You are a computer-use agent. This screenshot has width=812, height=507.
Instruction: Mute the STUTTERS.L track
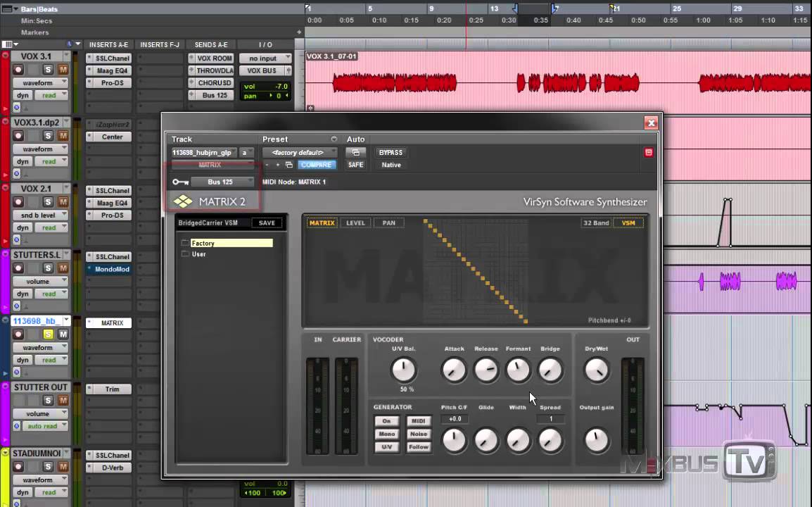point(63,268)
